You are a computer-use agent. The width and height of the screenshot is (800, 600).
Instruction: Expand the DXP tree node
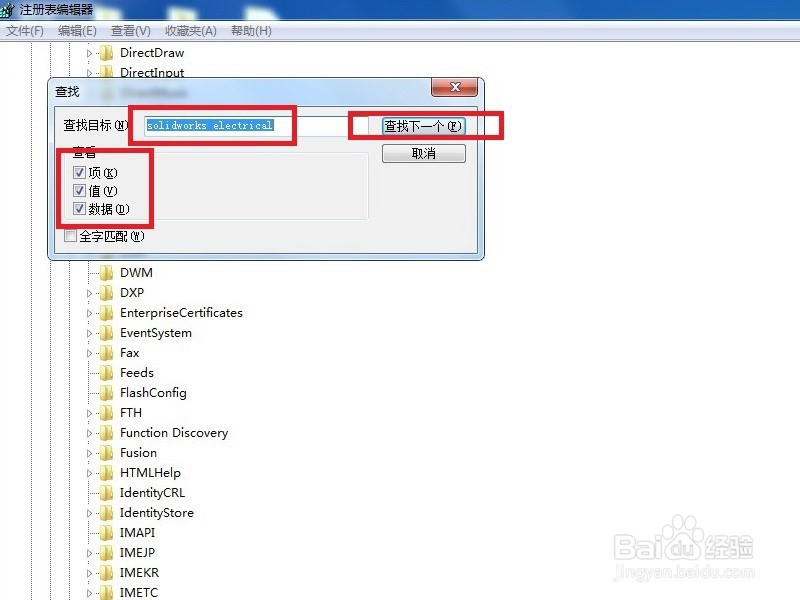click(x=89, y=293)
